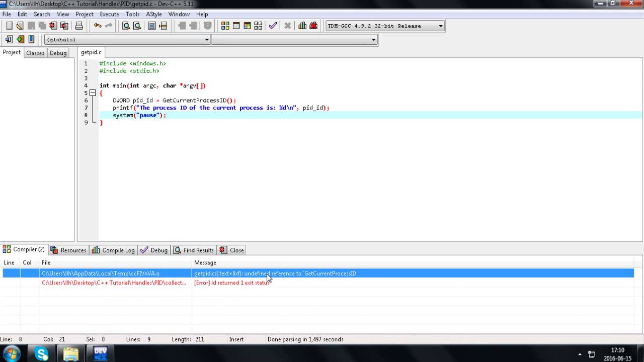Screen dimensions: 644x362
Task: Click the Find toolbar icon
Action: click(126, 26)
